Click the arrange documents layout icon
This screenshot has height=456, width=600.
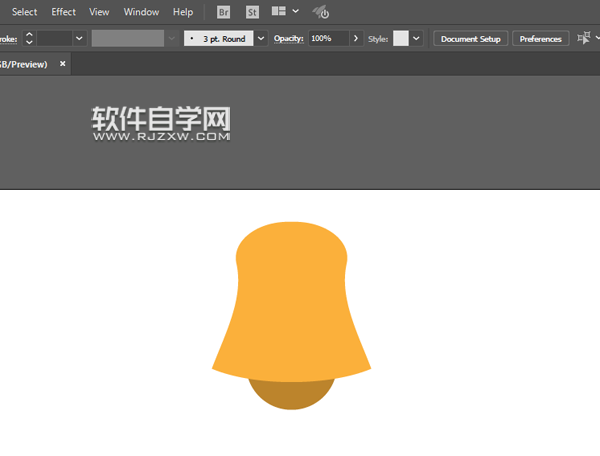point(278,12)
